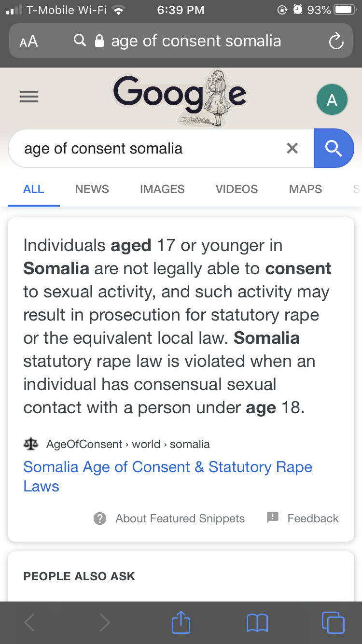Open the account avatar labeled A
This screenshot has width=362, height=644.
[x=332, y=99]
